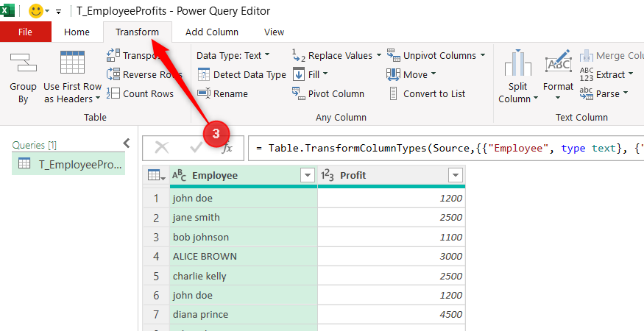Open Profit column filter dropdown
The image size is (644, 331).
(x=455, y=176)
